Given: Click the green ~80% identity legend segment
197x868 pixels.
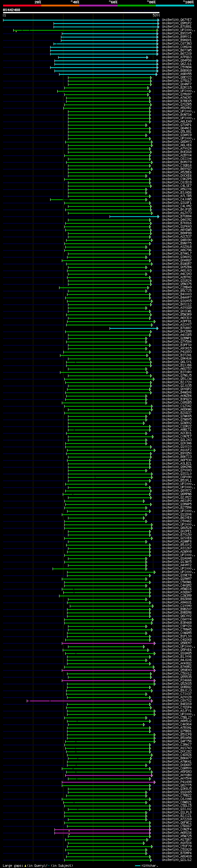Looking at the screenshot, I should (136, 6).
